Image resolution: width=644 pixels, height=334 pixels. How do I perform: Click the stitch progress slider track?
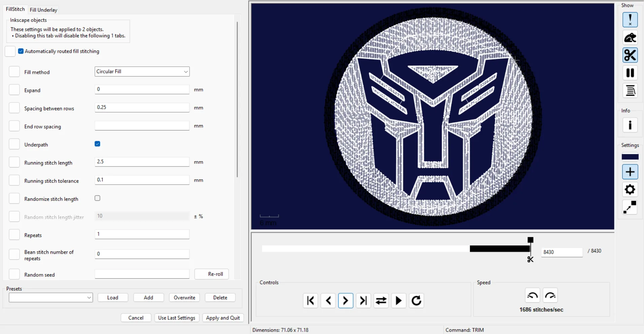point(396,249)
